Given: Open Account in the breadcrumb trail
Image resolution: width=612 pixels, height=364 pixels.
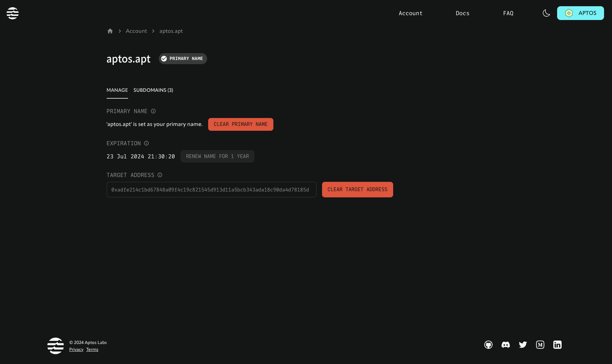Looking at the screenshot, I should coord(136,31).
